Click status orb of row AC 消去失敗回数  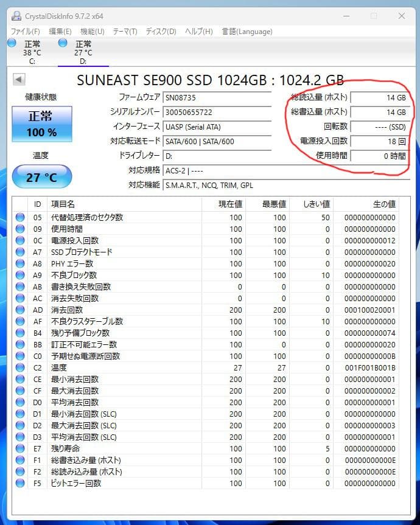(x=20, y=298)
